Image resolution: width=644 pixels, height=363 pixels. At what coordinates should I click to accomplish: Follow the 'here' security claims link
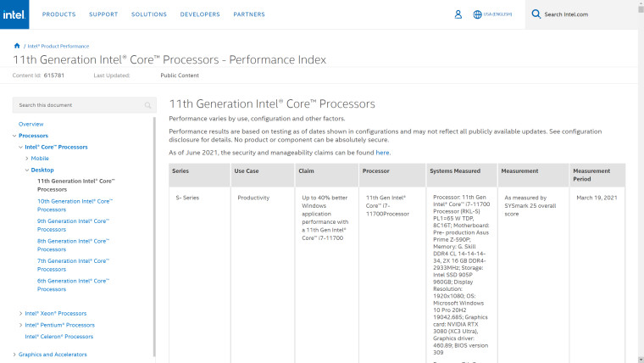click(382, 153)
